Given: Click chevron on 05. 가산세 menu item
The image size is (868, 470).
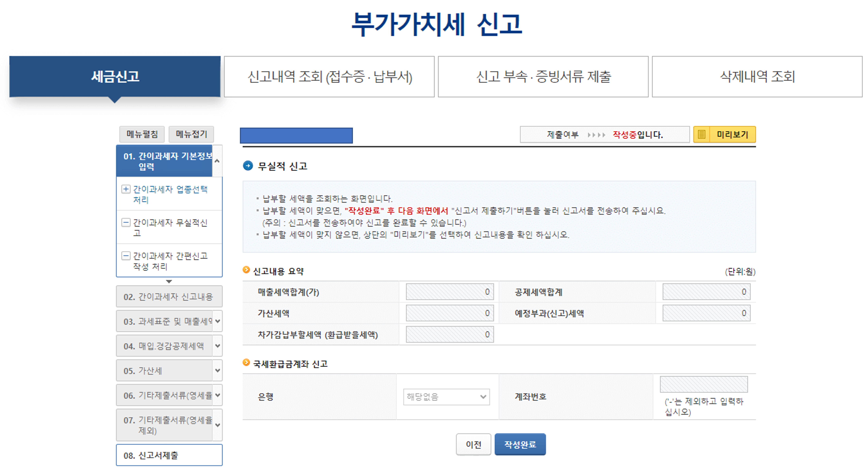Looking at the screenshot, I should click(218, 370).
